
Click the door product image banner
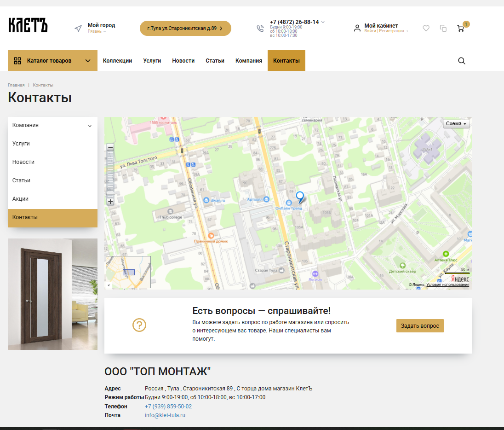coord(52,294)
